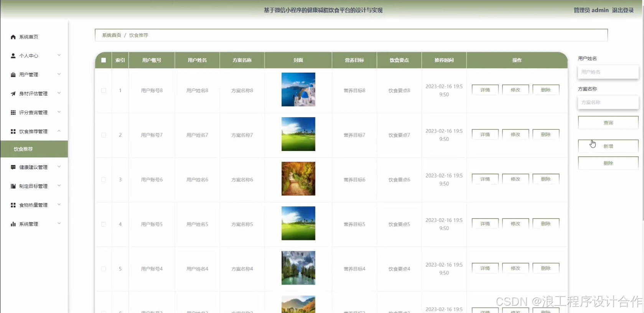The height and width of the screenshot is (313, 644).
Task: Check the checkbox for row 用户账号6
Action: (x=104, y=180)
